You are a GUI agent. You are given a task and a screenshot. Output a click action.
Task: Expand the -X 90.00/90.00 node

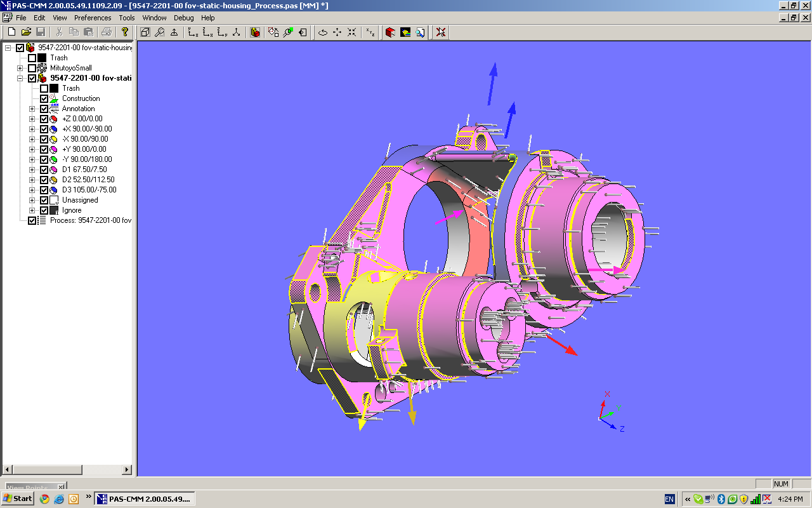click(32, 139)
